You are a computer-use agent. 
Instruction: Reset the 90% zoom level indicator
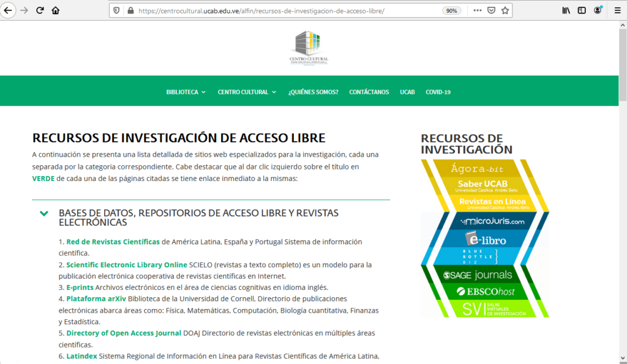click(x=451, y=10)
